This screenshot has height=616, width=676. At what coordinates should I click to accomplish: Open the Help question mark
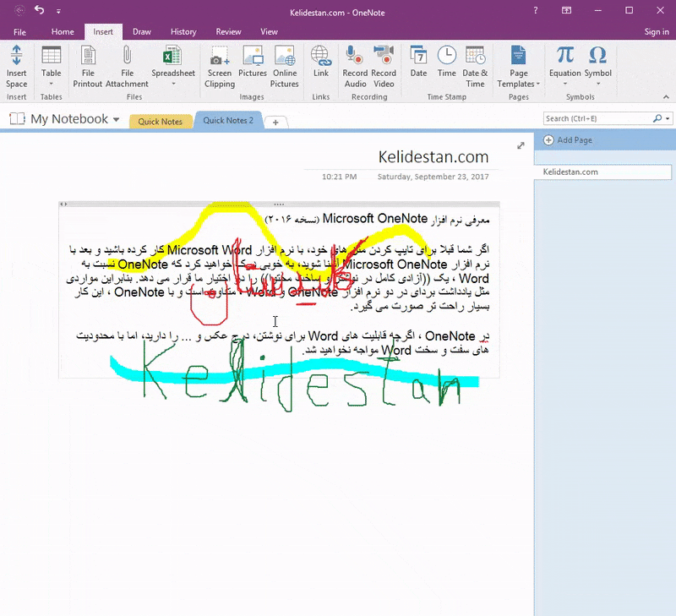point(536,10)
